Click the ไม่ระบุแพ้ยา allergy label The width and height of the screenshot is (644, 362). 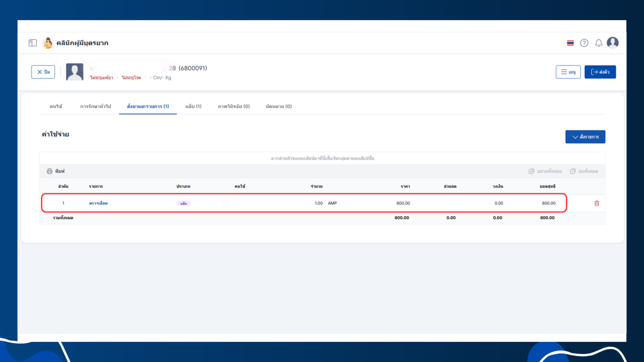pyautogui.click(x=101, y=78)
